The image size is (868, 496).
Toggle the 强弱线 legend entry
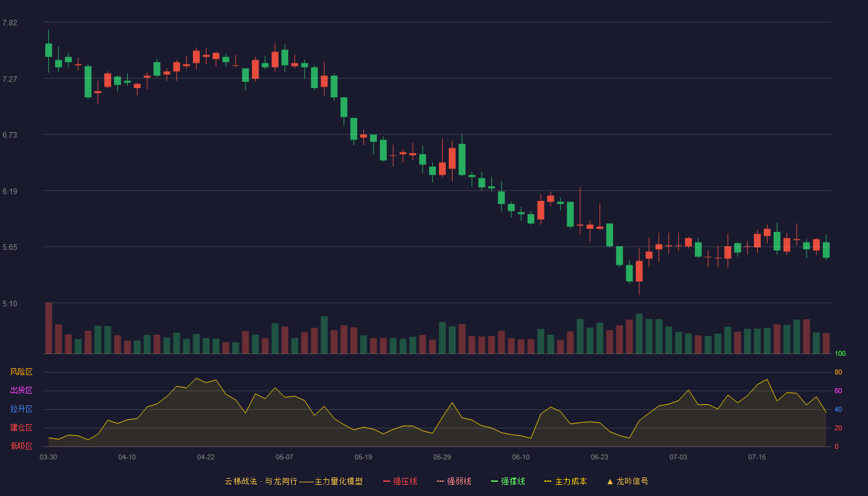pos(454,481)
